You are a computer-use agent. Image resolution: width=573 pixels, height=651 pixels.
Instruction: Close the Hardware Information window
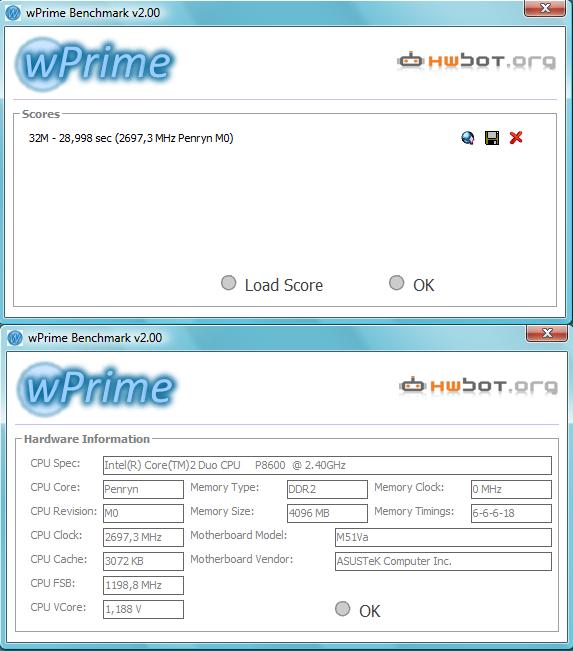(x=546, y=333)
